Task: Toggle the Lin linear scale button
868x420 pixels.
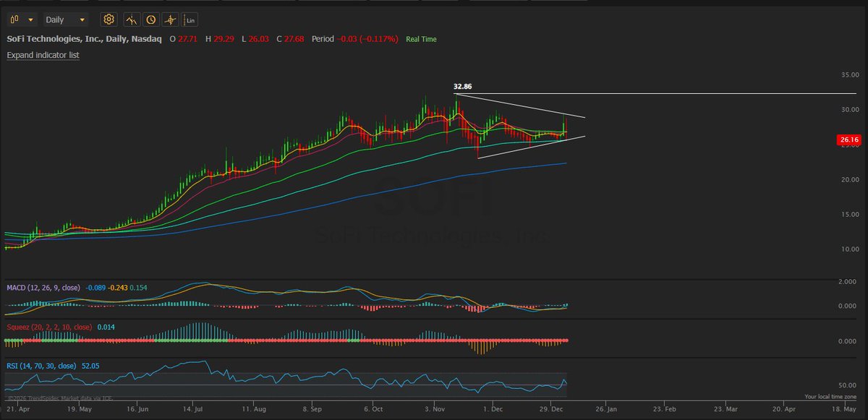Action: 190,20
